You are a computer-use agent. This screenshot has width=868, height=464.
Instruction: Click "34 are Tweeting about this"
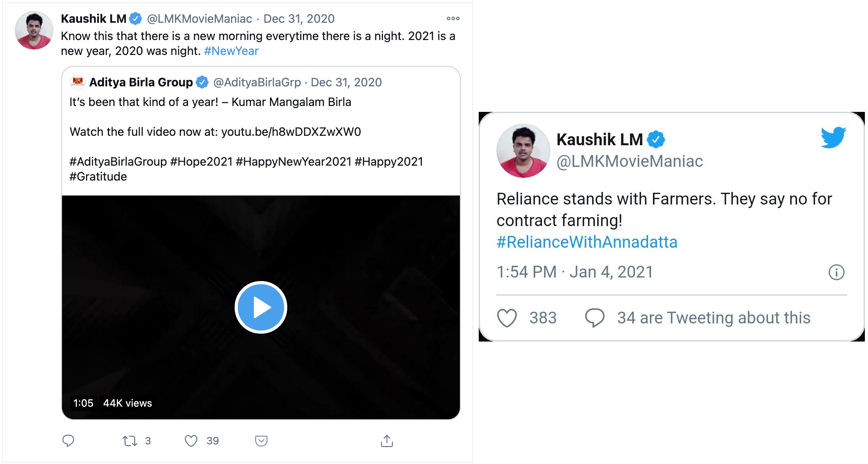tap(714, 318)
